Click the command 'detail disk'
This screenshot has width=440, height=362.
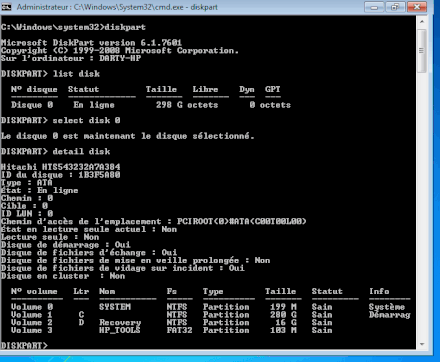tap(81, 152)
